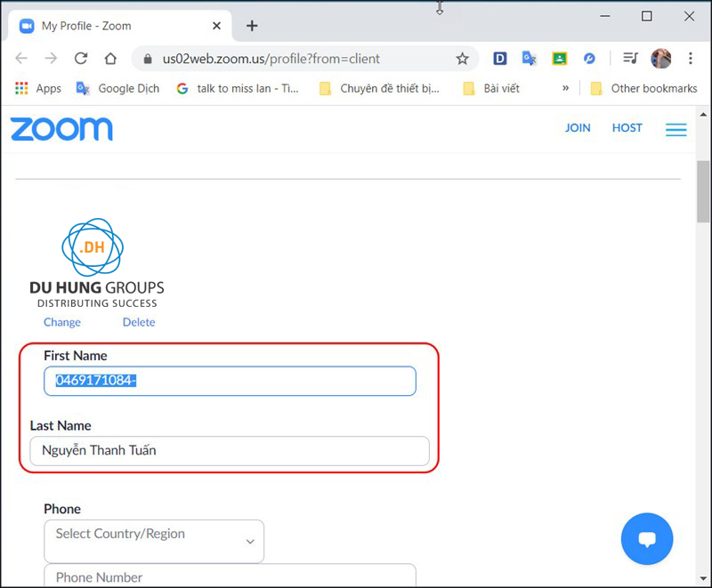Open the Other bookmarks folder
The height and width of the screenshot is (588, 712).
pyautogui.click(x=643, y=88)
